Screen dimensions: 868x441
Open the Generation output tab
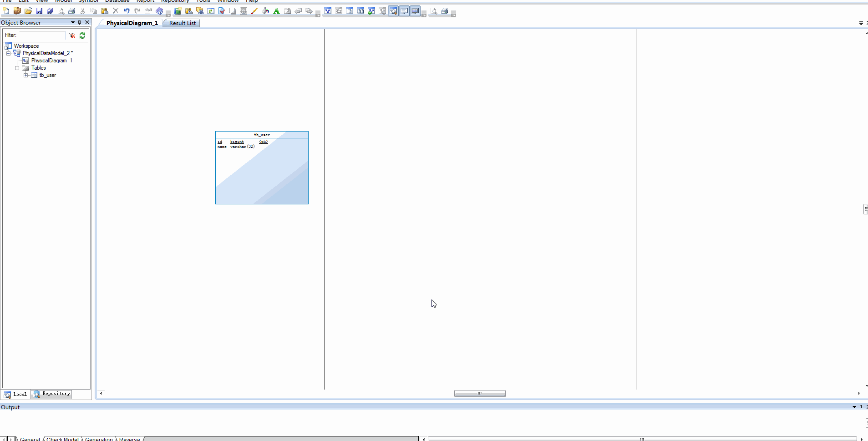coord(99,439)
